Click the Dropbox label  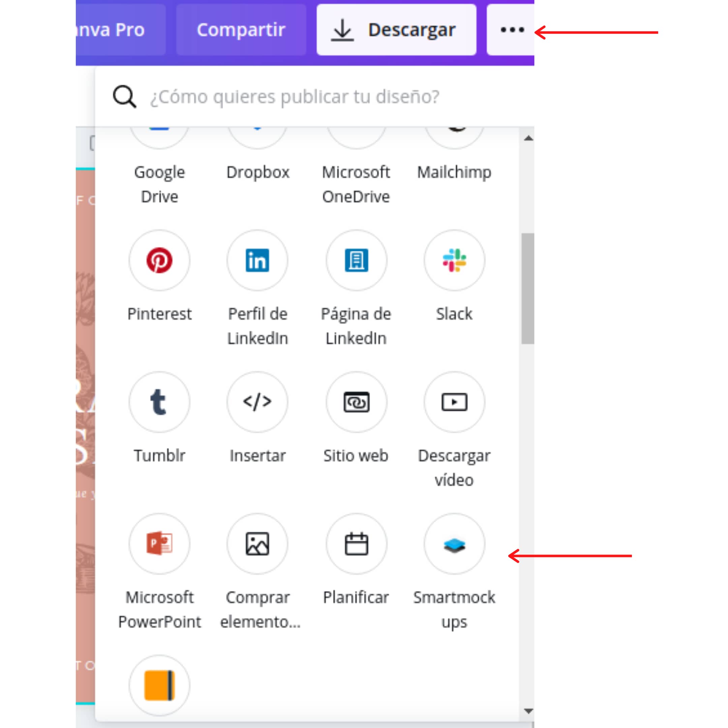click(258, 172)
